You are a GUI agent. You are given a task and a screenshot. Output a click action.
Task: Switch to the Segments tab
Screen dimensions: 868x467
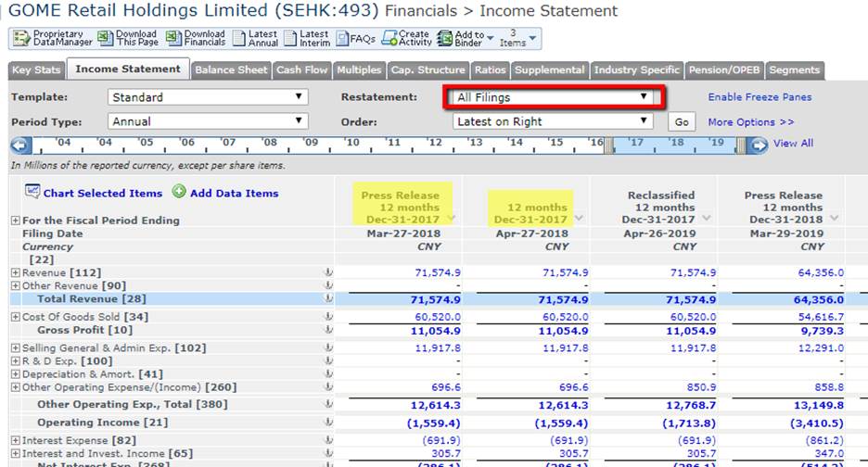point(795,70)
